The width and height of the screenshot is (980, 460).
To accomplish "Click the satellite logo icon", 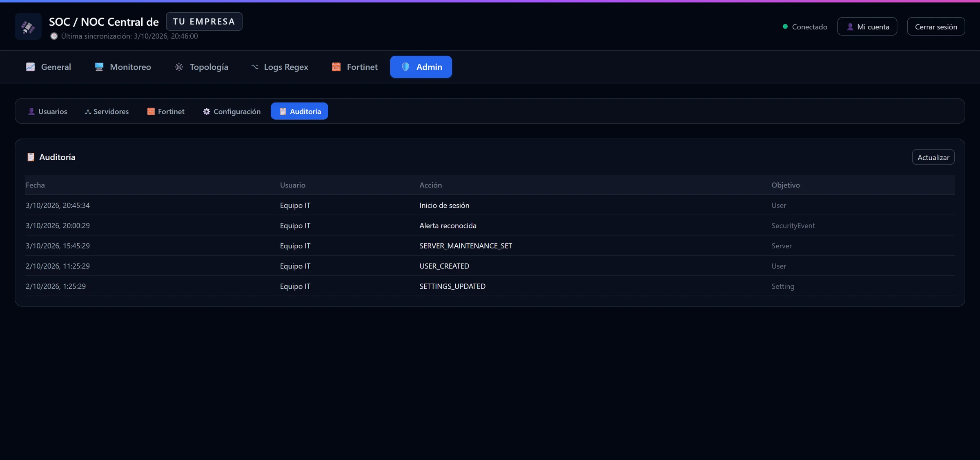I will pos(28,27).
